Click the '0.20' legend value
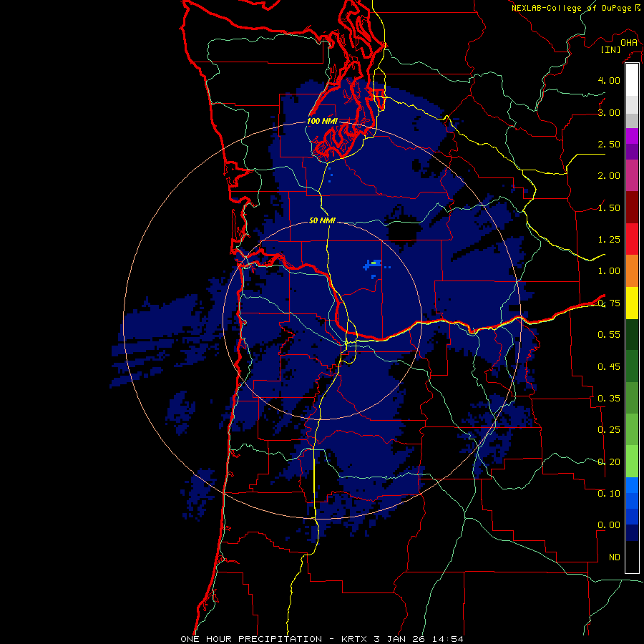The image size is (644, 644). [609, 462]
